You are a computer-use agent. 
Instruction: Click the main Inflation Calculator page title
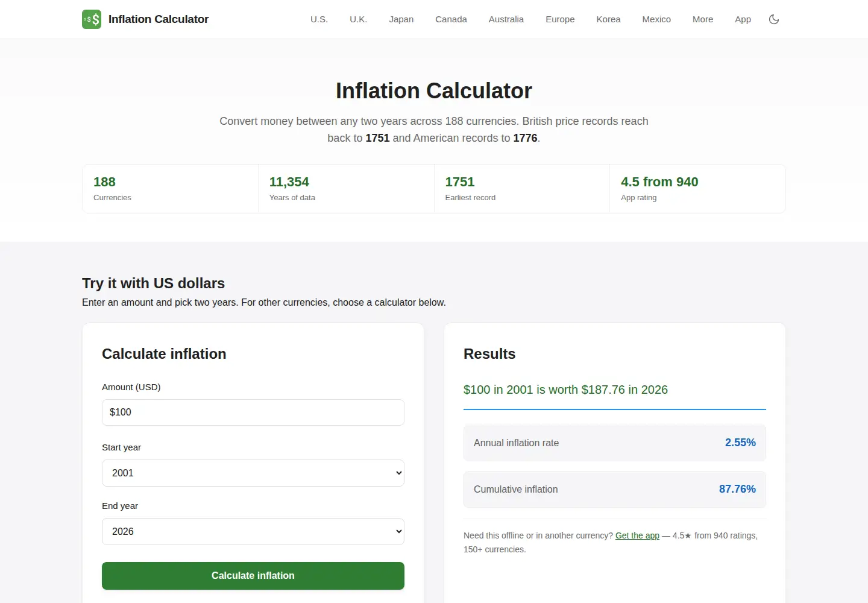coord(434,90)
